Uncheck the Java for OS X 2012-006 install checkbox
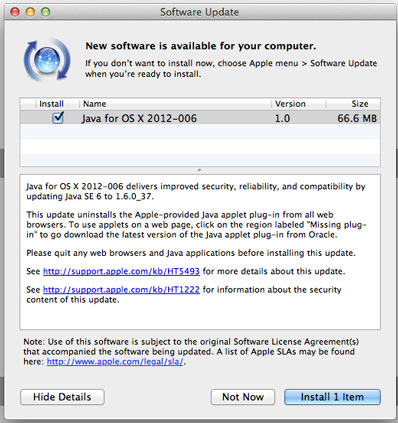This screenshot has height=423, width=398. pyautogui.click(x=58, y=118)
